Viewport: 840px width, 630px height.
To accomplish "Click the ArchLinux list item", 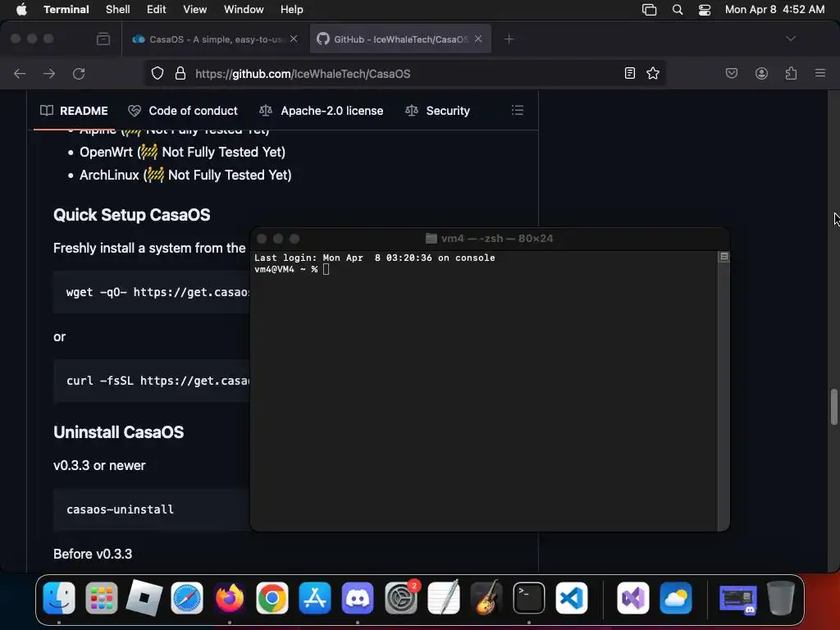I will click(185, 176).
